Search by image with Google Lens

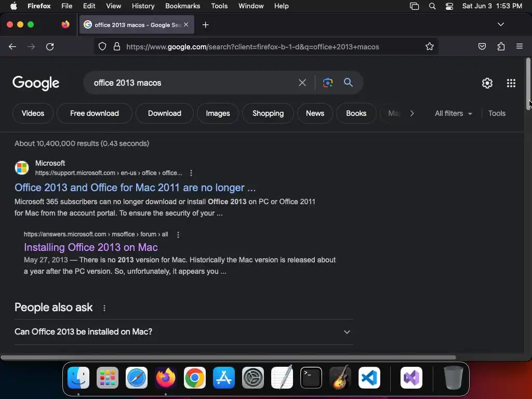[327, 83]
